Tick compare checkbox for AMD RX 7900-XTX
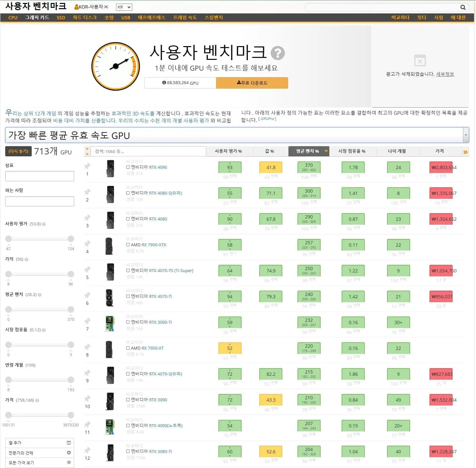 [128, 245]
